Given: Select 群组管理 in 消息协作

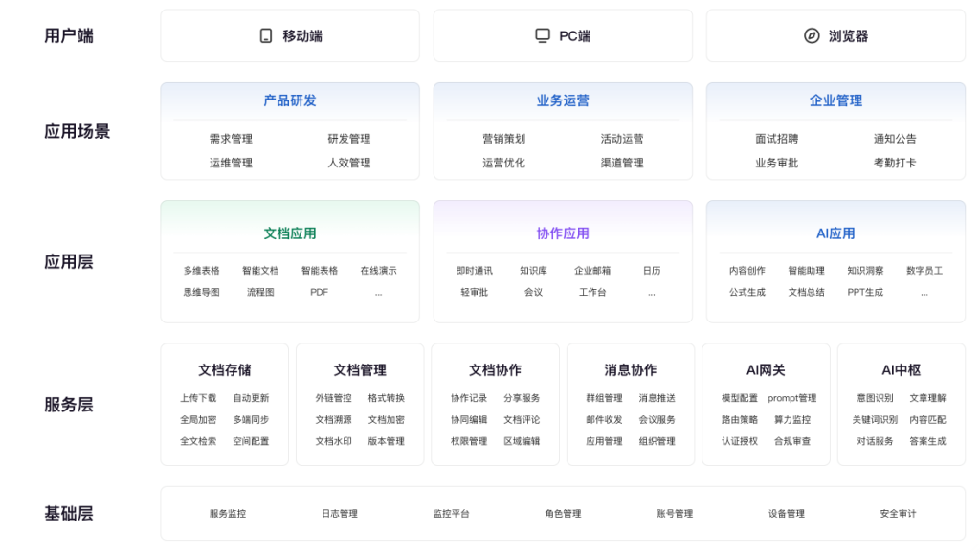Looking at the screenshot, I should 605,398.
